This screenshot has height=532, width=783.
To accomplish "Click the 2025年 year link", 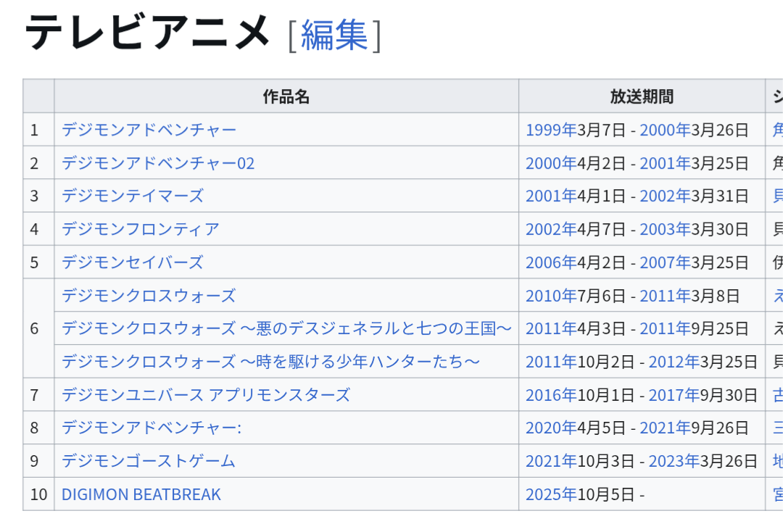I will [551, 494].
